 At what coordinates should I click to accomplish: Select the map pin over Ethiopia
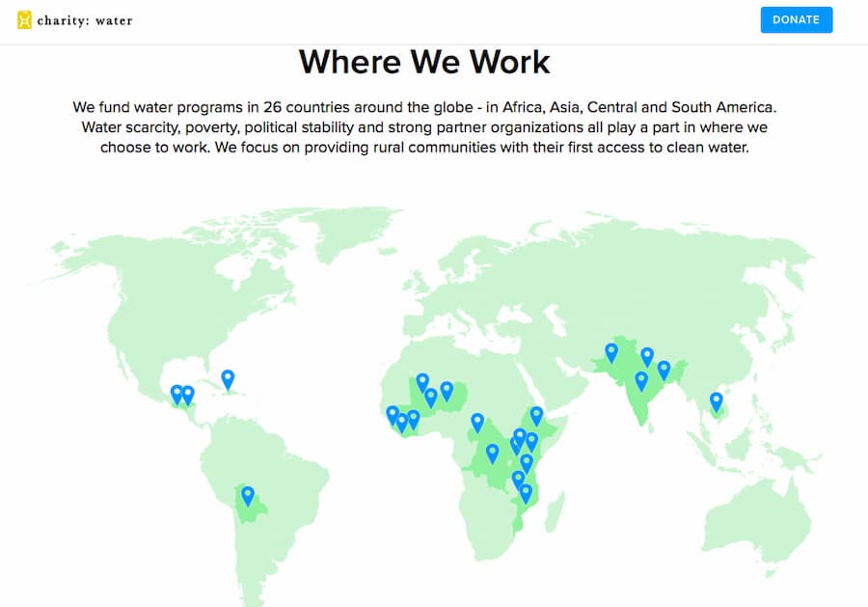tap(536, 417)
